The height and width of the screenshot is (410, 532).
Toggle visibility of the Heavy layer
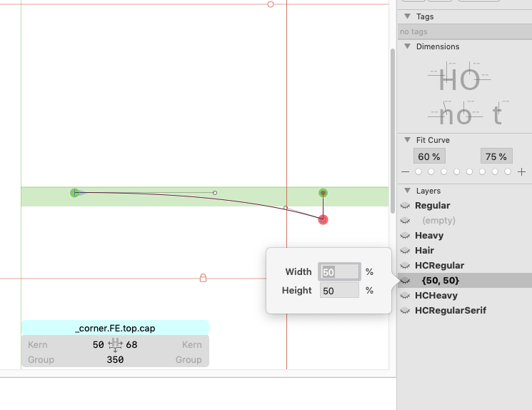coord(406,236)
